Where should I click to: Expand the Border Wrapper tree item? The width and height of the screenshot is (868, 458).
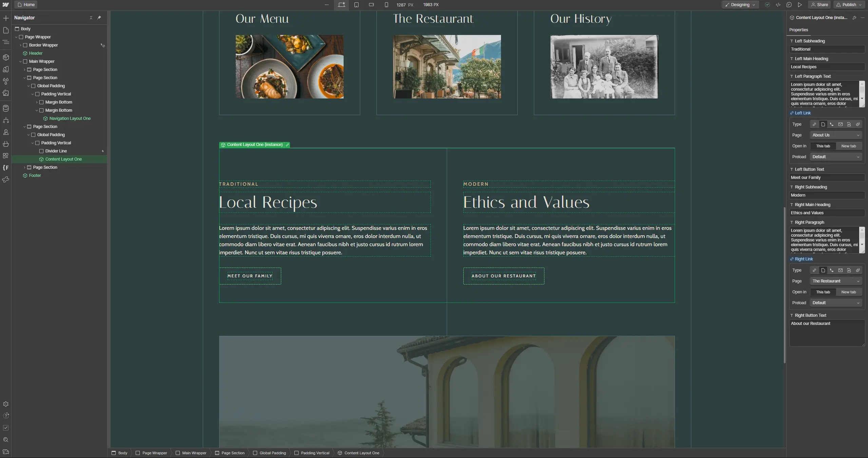tap(20, 45)
